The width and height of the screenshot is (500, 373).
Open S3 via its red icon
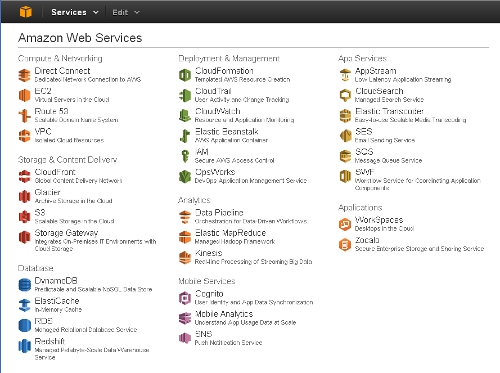pyautogui.click(x=24, y=217)
